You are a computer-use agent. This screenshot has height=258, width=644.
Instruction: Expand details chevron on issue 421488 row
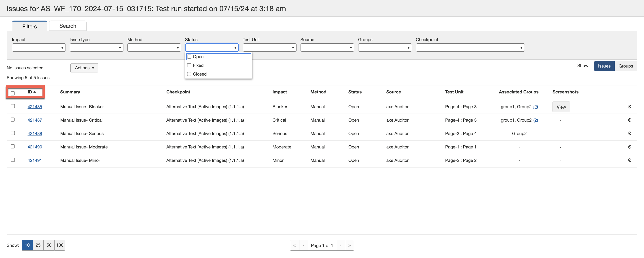[629, 133]
